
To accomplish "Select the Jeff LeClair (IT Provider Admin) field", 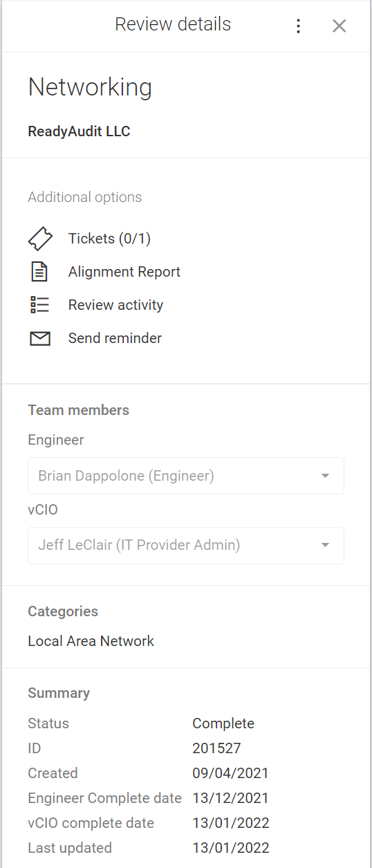I will pos(186,545).
